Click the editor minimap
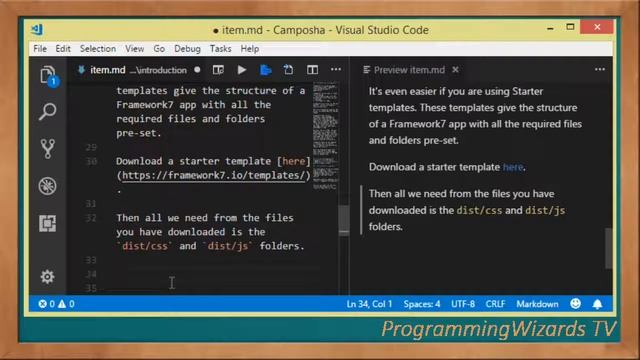Viewport: 640px width, 360px height. 325,136
